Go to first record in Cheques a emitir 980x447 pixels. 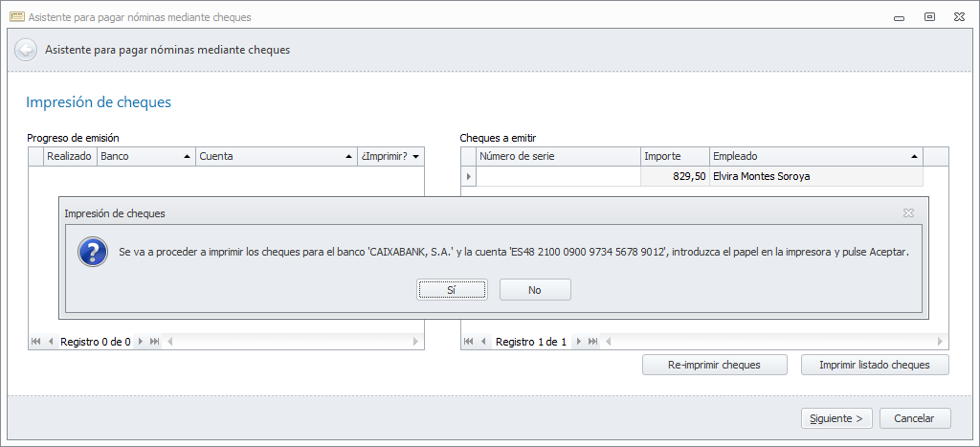(x=468, y=342)
